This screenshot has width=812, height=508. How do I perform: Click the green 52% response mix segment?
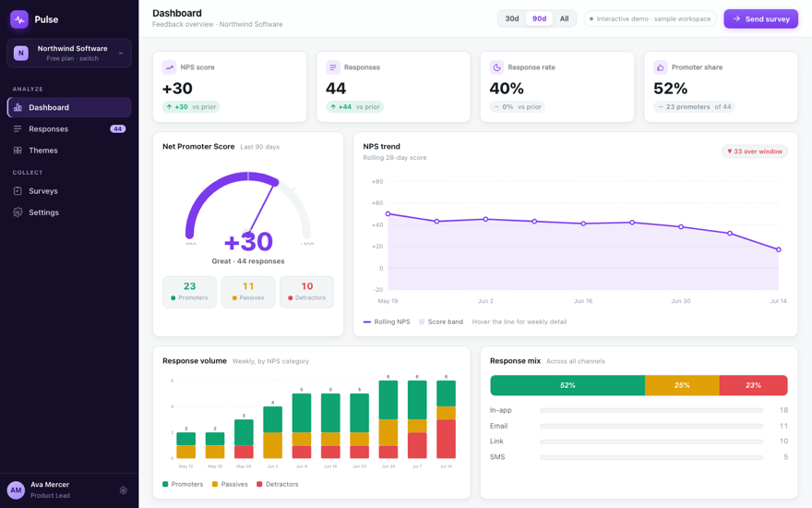(567, 385)
